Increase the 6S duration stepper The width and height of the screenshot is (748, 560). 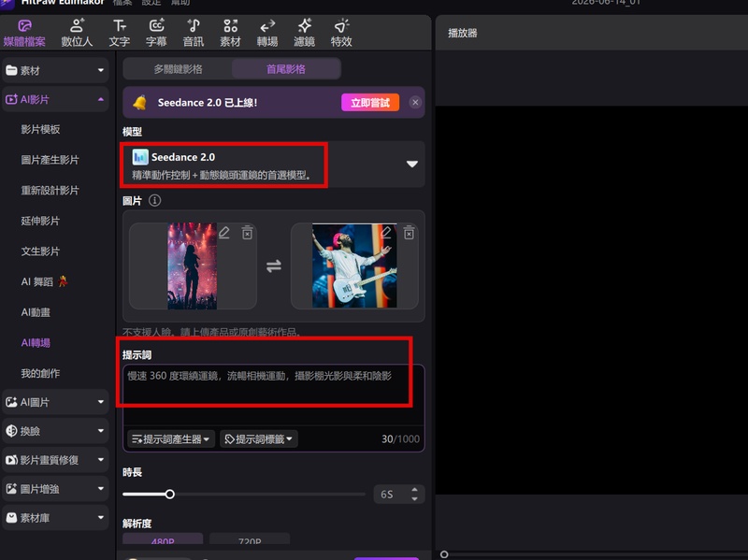(x=414, y=490)
